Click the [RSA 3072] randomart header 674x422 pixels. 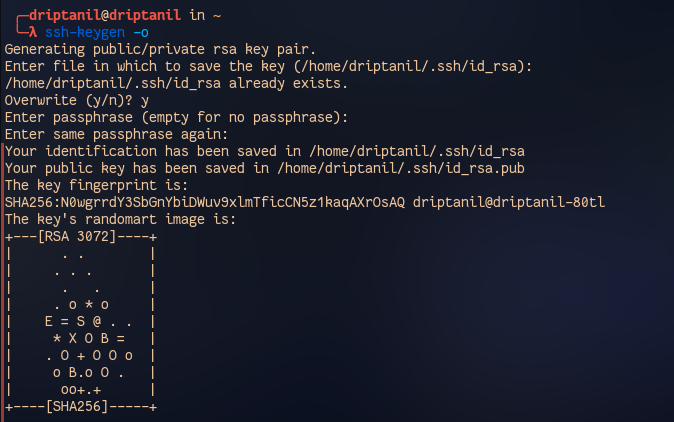coord(81,236)
